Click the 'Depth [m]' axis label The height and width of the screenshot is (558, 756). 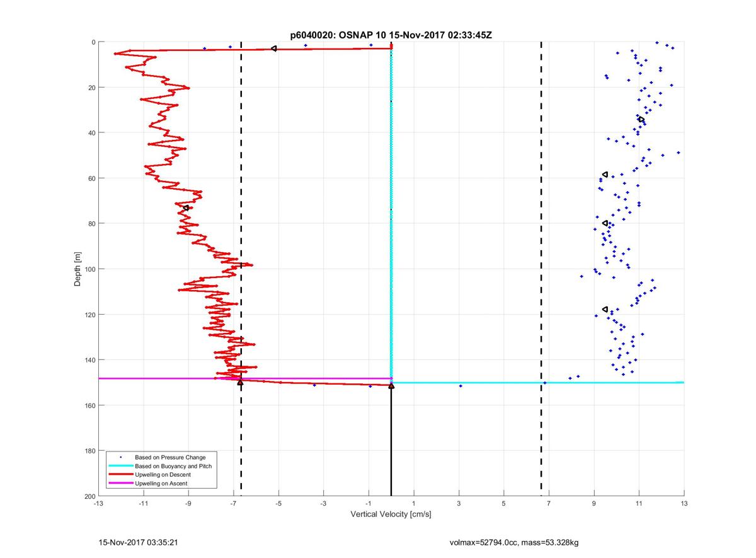click(x=78, y=269)
